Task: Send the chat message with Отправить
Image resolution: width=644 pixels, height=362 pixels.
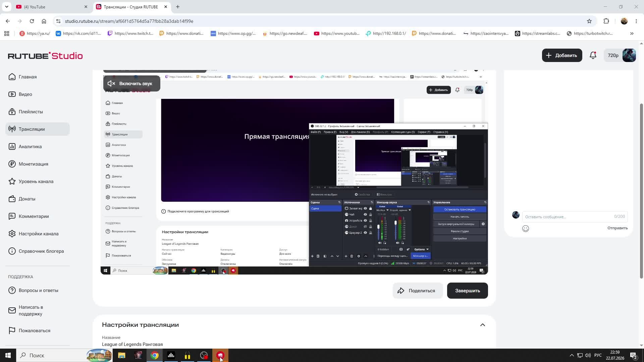Action: click(x=618, y=228)
